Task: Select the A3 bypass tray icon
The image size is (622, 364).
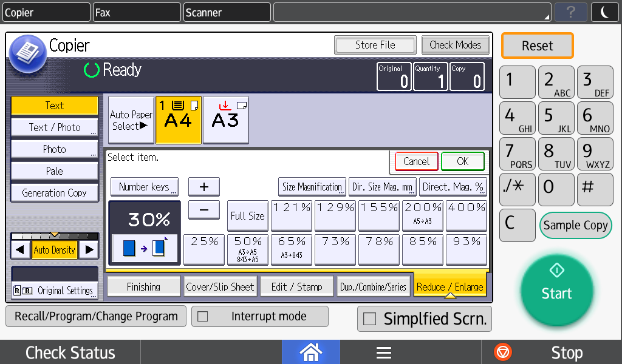Action: click(225, 120)
